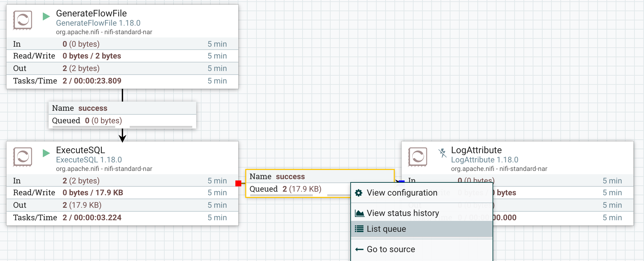Click the red connection source endpoint square
This screenshot has width=644, height=261.
pyautogui.click(x=238, y=183)
